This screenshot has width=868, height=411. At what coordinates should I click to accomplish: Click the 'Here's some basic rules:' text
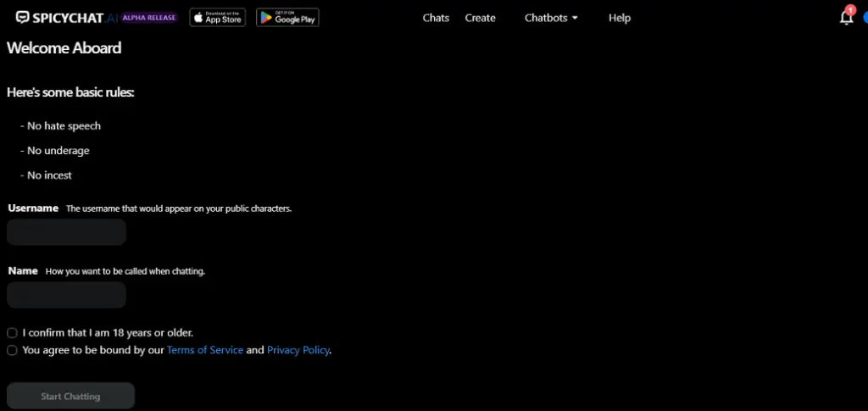(70, 92)
